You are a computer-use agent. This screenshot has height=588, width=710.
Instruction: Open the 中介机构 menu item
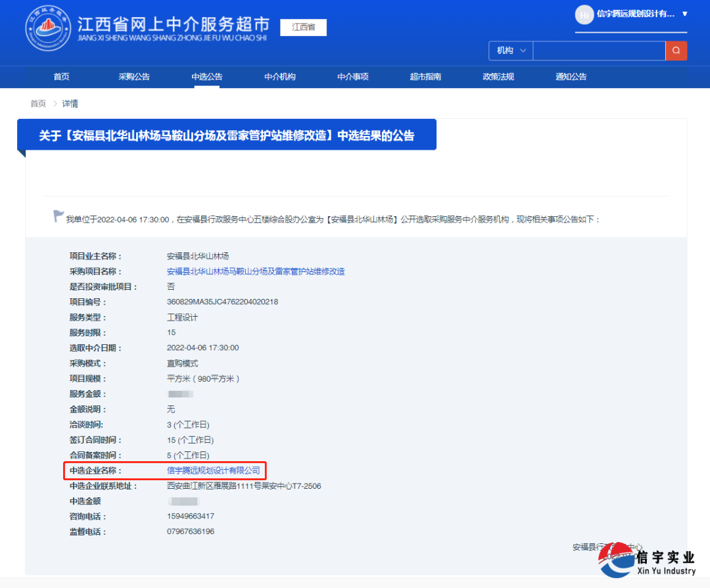click(x=280, y=77)
